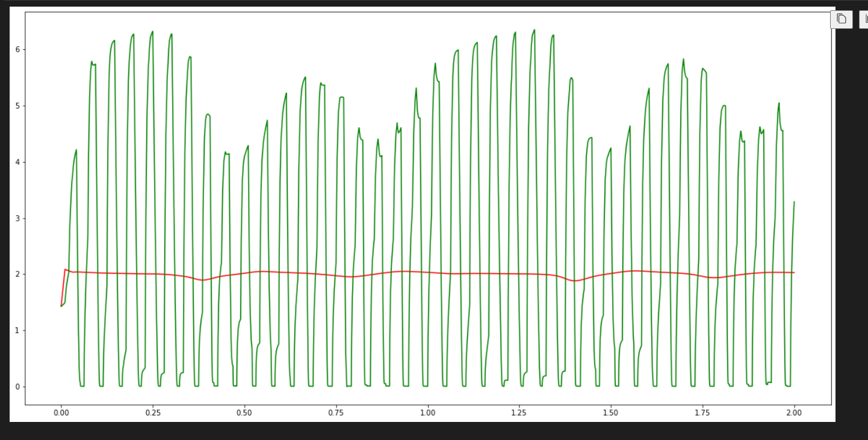Image resolution: width=868 pixels, height=440 pixels.
Task: Click x-axis tick label 0.00
Action: tap(61, 413)
